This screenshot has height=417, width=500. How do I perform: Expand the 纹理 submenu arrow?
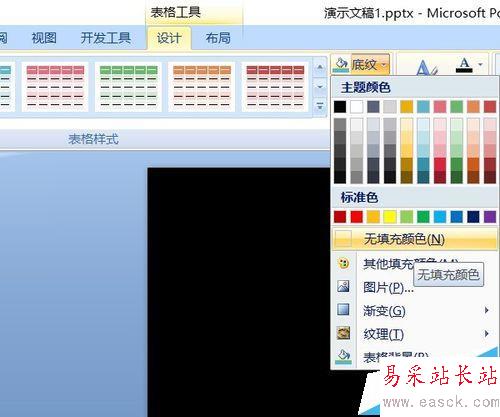tap(487, 333)
